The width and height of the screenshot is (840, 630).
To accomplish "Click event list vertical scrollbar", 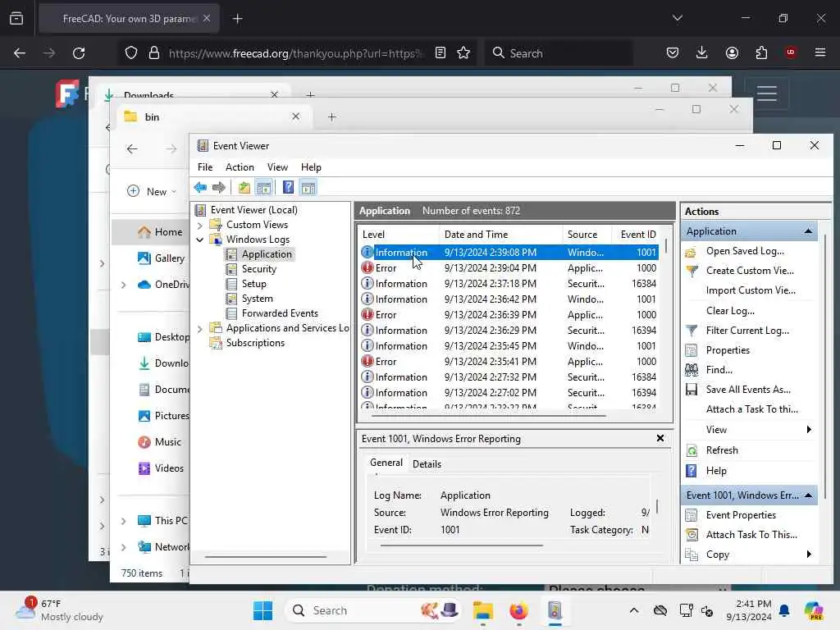I will tap(666, 246).
